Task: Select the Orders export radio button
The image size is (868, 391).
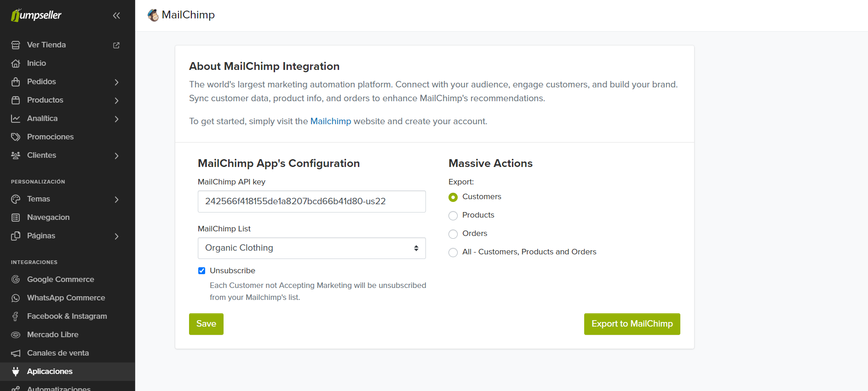Action: click(453, 234)
